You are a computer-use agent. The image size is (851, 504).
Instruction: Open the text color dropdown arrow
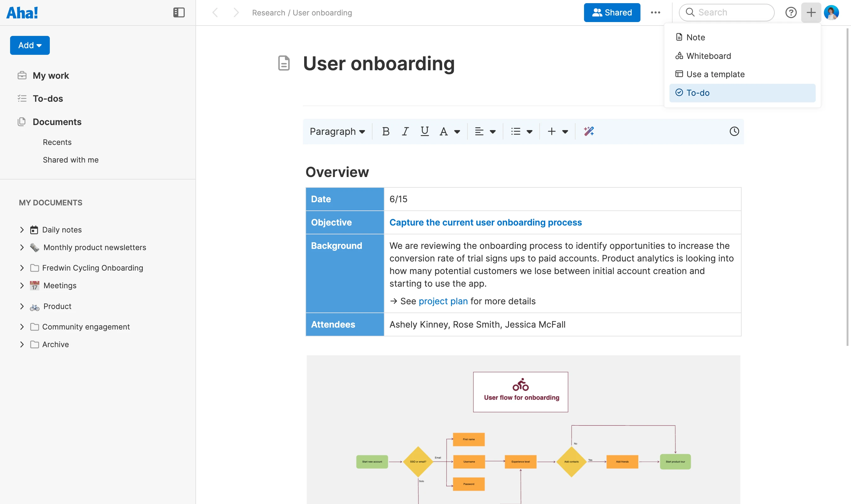pyautogui.click(x=457, y=132)
